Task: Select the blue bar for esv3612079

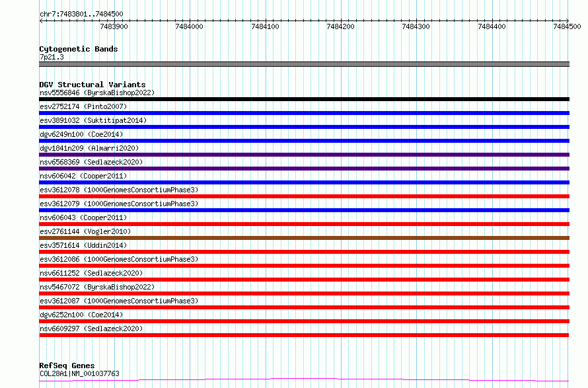Action: point(304,210)
